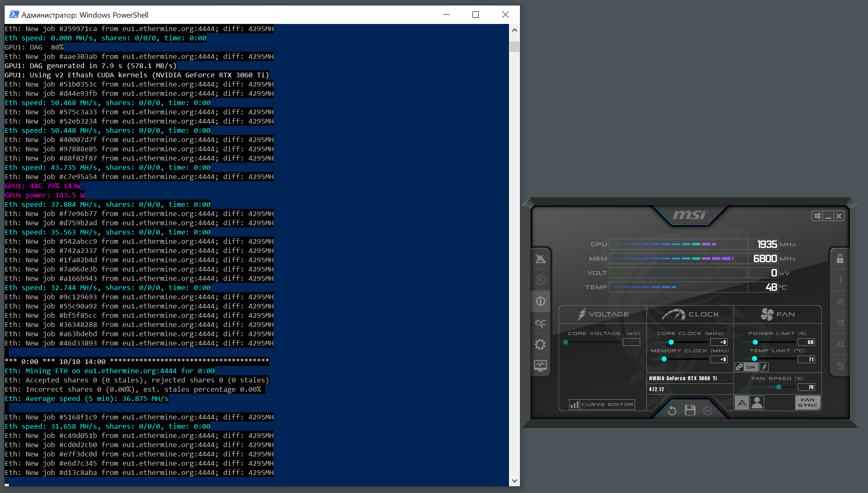
Task: Click the TEMP 48 °C readout
Action: 771,287
